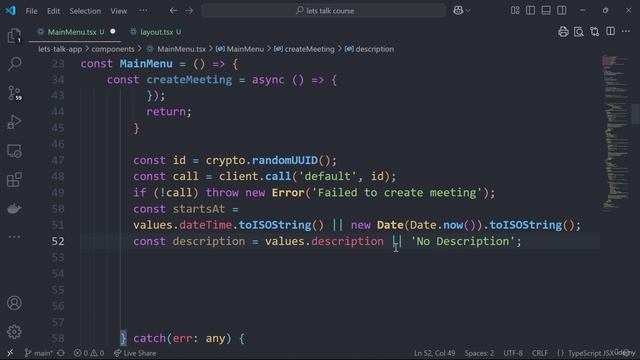640x360 pixels.
Task: Open the Run and Debug view
Action: click(14, 122)
